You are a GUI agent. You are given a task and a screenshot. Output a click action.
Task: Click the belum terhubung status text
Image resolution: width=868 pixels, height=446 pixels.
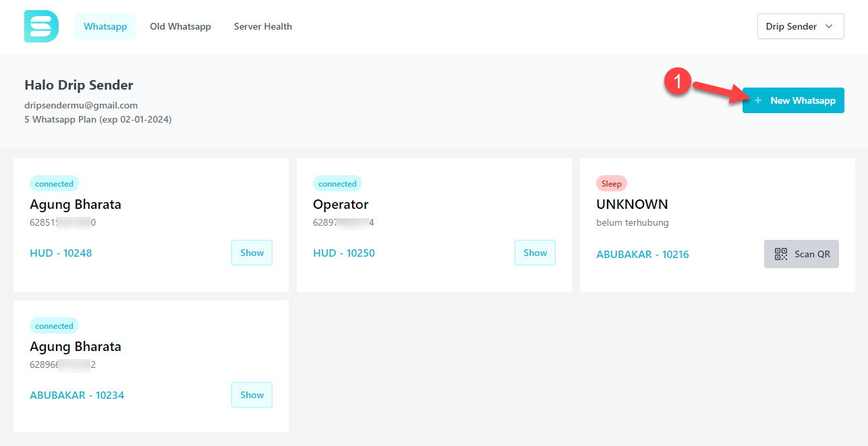click(633, 222)
